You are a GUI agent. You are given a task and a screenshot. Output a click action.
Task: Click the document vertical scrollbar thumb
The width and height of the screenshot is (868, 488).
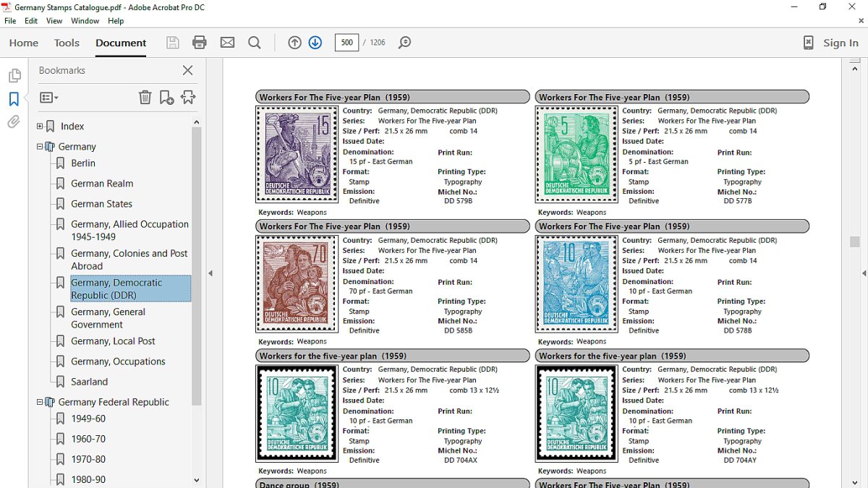(x=854, y=242)
